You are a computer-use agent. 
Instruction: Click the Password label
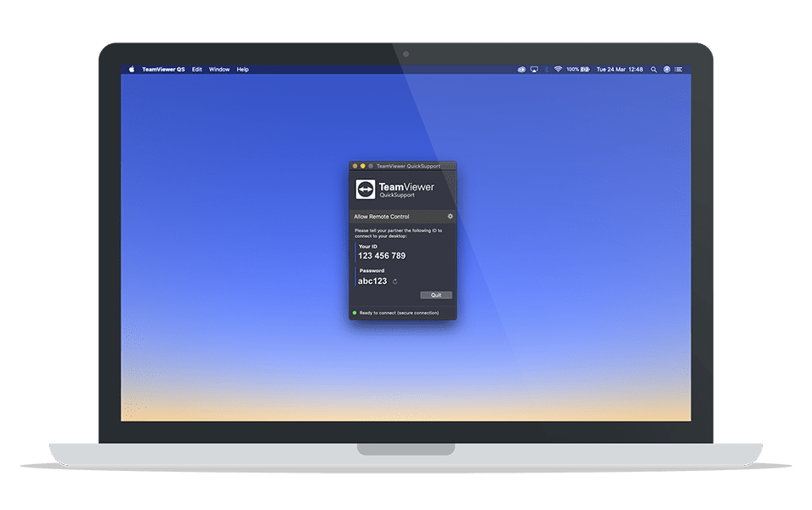coord(372,271)
